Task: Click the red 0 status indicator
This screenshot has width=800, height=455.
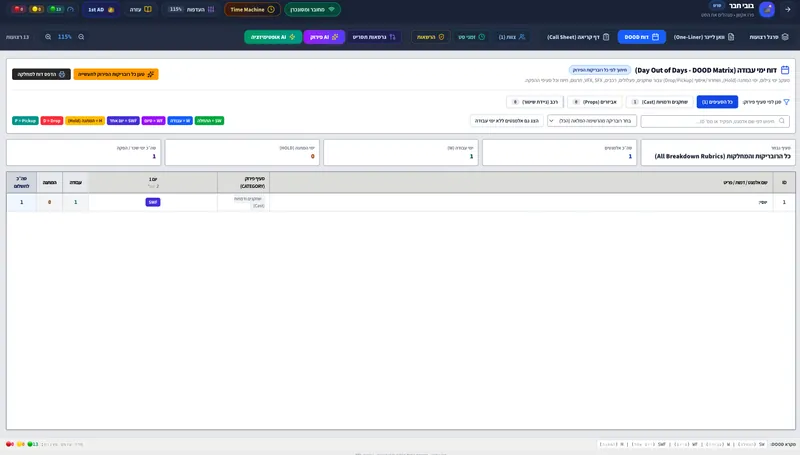Action: (x=19, y=9)
